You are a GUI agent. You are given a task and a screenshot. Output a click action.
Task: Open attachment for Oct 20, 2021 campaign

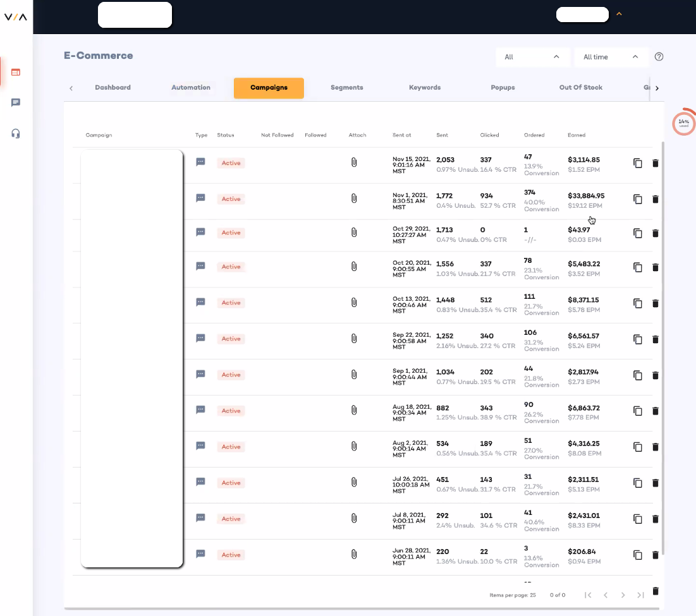(354, 267)
